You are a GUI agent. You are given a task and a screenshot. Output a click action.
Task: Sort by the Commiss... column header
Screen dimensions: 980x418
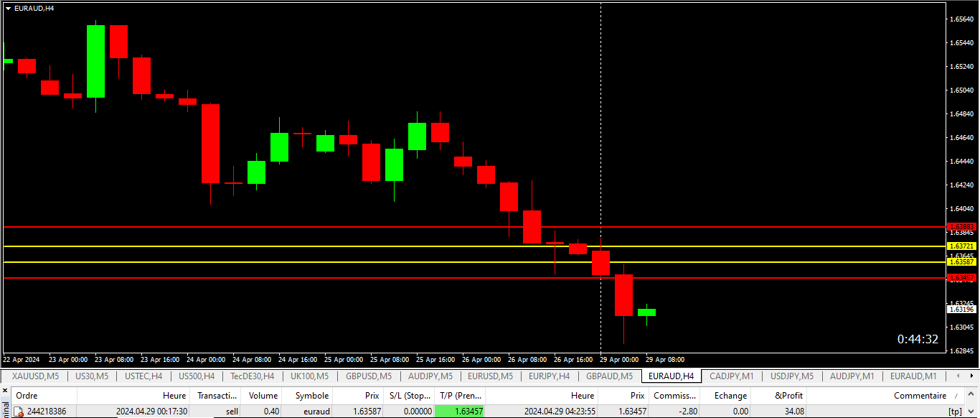(x=674, y=396)
